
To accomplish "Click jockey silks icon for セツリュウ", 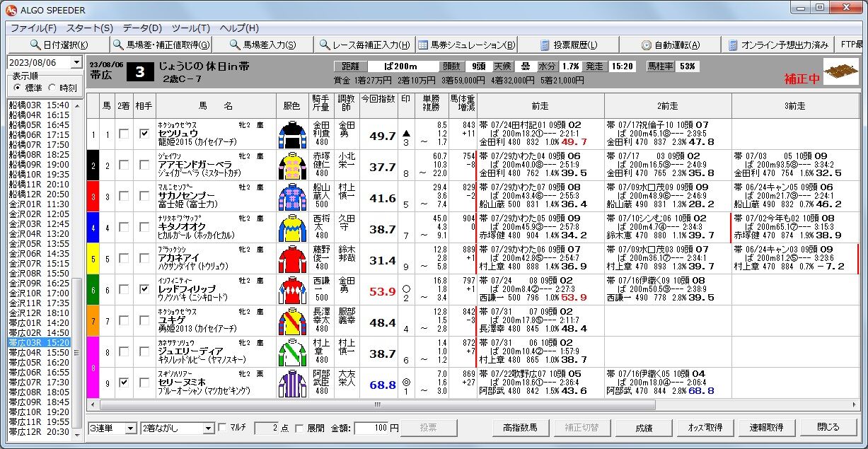I will pos(292,134).
